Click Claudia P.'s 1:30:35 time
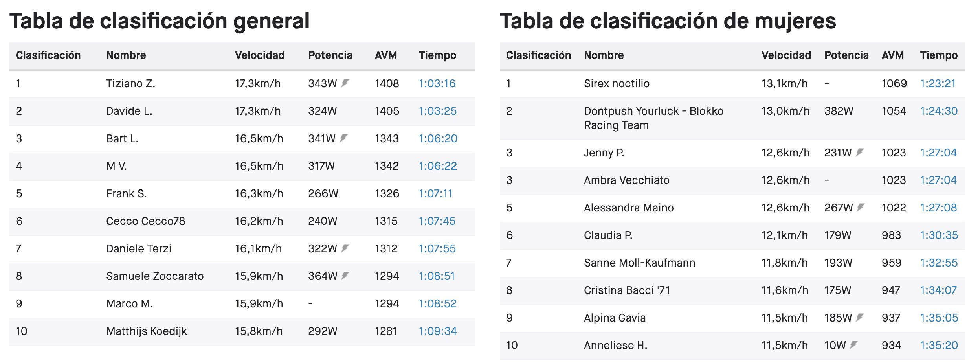Image resolution: width=980 pixels, height=364 pixels. (x=939, y=235)
